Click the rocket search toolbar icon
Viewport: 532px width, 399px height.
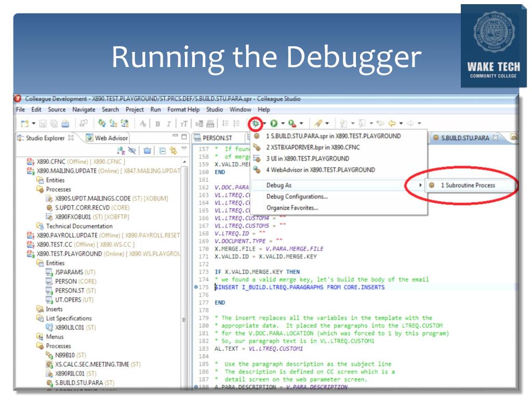[318, 124]
